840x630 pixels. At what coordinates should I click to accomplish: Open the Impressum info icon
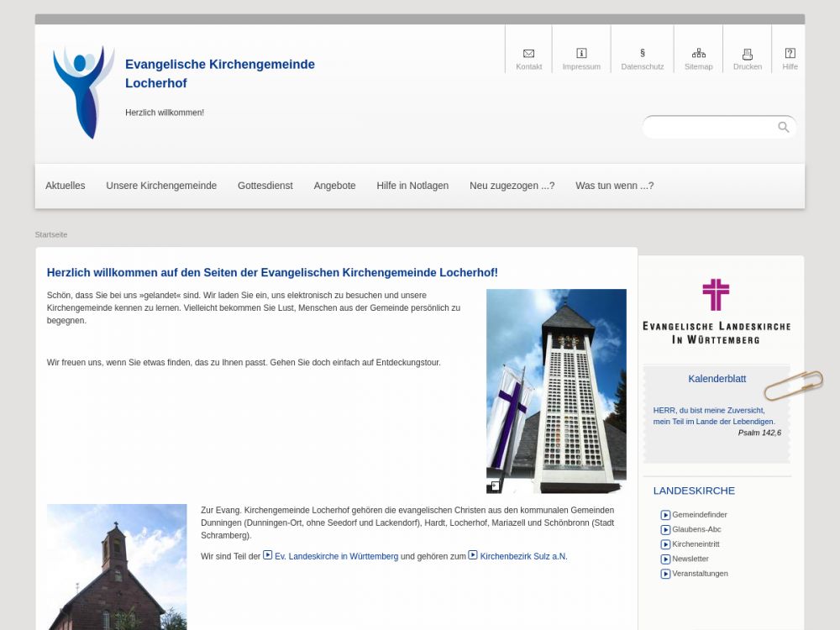pos(581,54)
